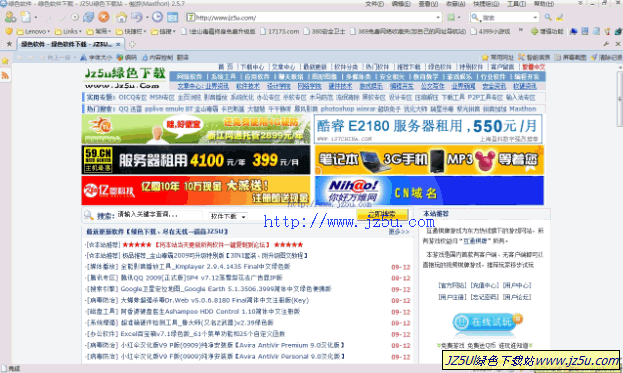
Task: Open the sidebar RSS feed icon
Action: tap(5, 75)
